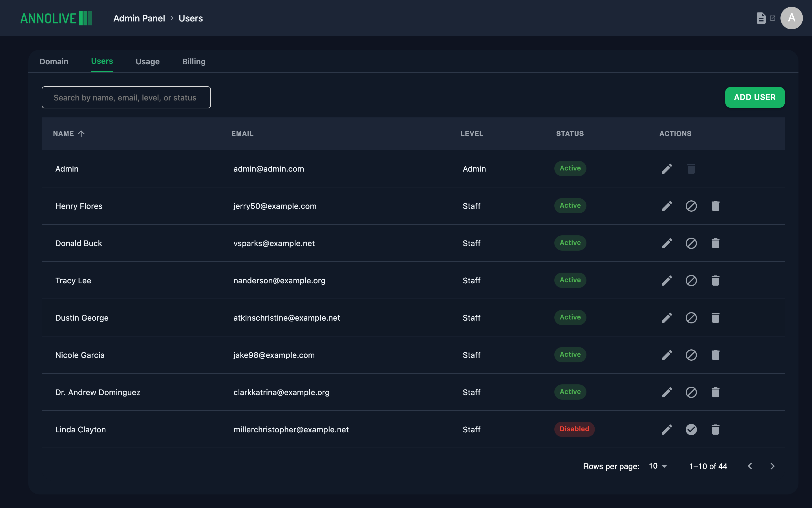Click the clarkkatrina@example.org email
The height and width of the screenshot is (508, 812).
(x=281, y=392)
